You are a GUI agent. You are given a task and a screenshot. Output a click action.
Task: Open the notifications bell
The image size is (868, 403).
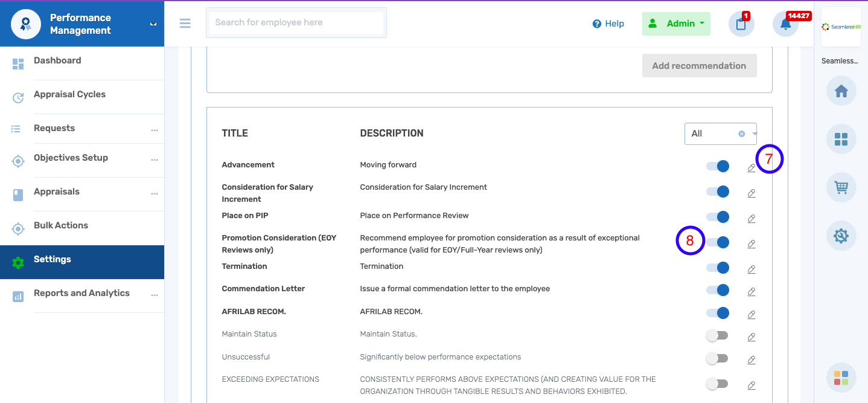tap(785, 24)
